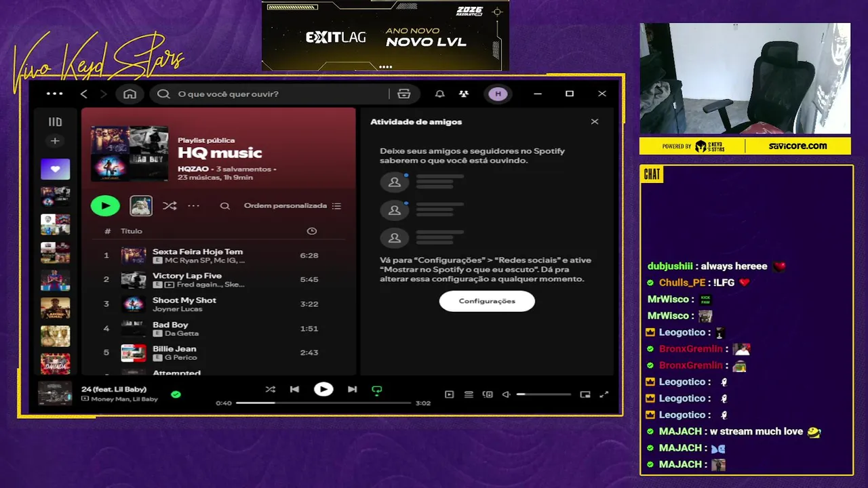The height and width of the screenshot is (488, 868).
Task: Open the queue icon
Action: coord(469,394)
